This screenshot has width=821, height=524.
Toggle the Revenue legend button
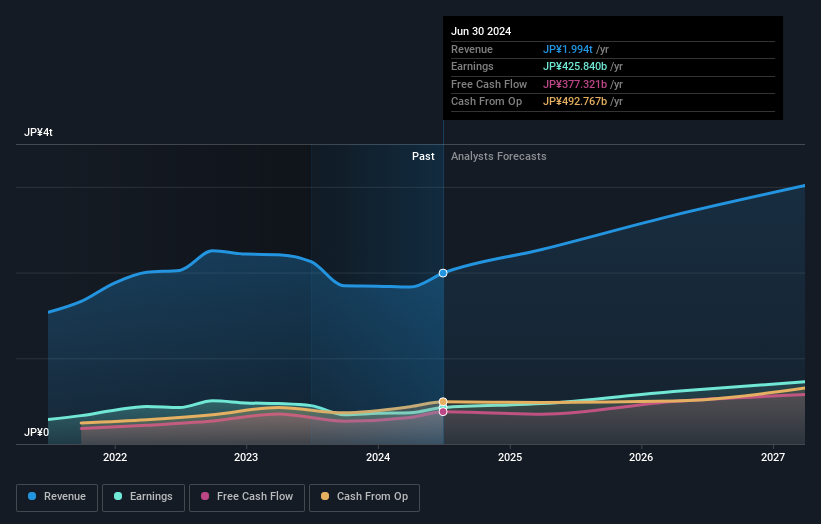coord(57,497)
